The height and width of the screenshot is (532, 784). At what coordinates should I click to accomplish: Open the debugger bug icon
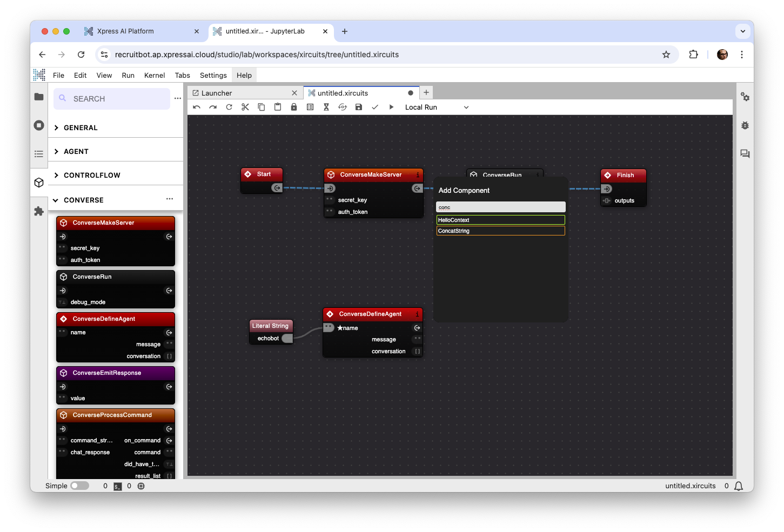coord(745,125)
